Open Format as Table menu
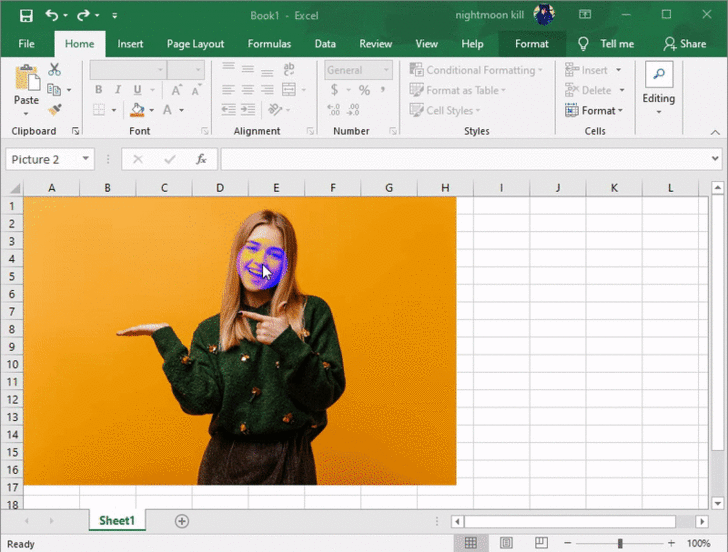The height and width of the screenshot is (552, 728). [x=457, y=90]
